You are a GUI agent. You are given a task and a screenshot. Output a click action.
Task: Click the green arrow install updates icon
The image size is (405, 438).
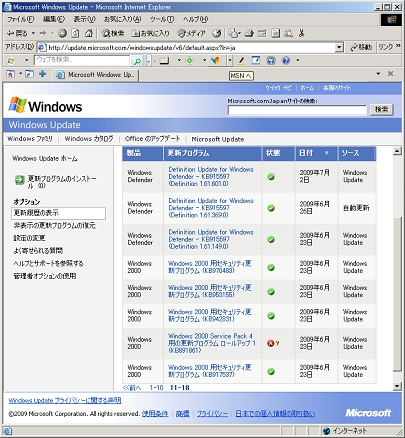pos(19,180)
